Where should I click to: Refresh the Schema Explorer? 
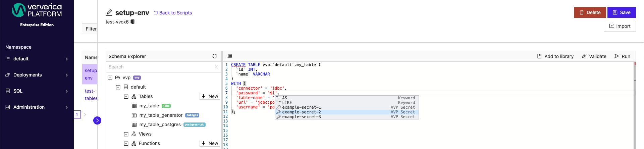[x=215, y=56]
